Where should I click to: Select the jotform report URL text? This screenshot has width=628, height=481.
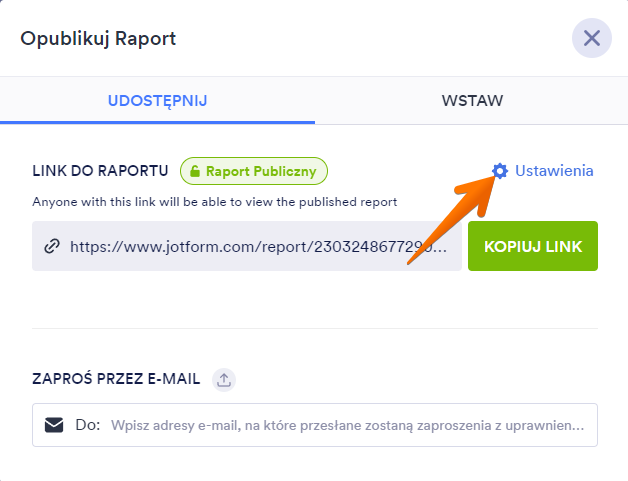265,246
